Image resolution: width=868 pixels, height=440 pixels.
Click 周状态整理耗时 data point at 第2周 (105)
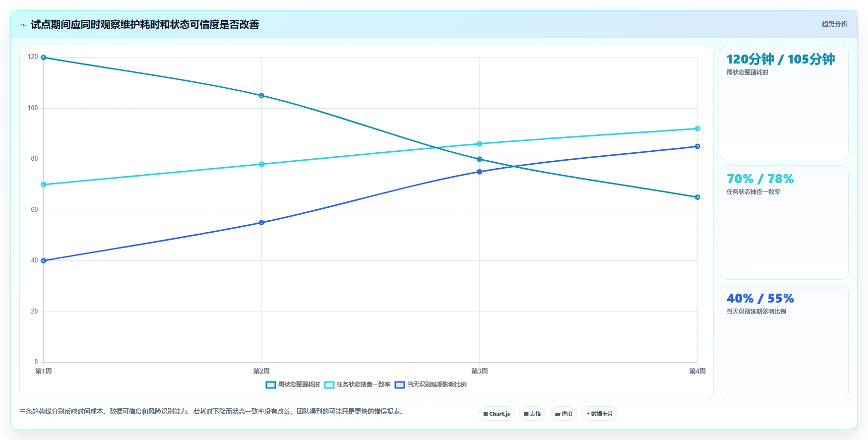coord(261,96)
